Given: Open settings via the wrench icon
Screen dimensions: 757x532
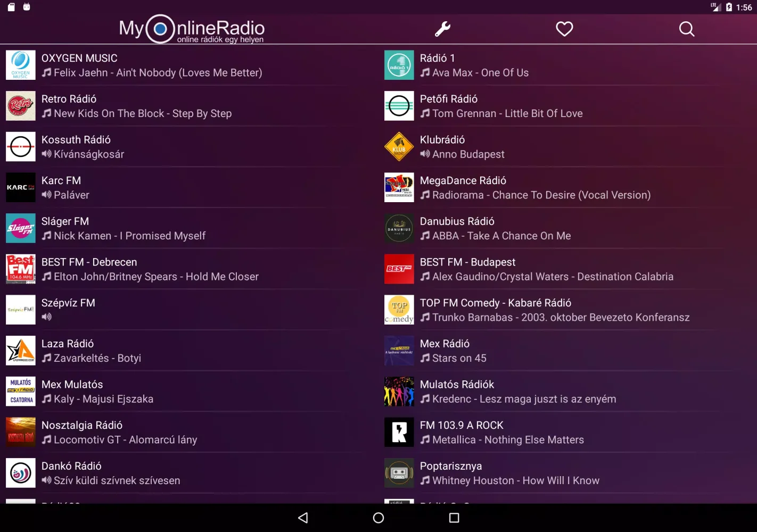Looking at the screenshot, I should [442, 29].
